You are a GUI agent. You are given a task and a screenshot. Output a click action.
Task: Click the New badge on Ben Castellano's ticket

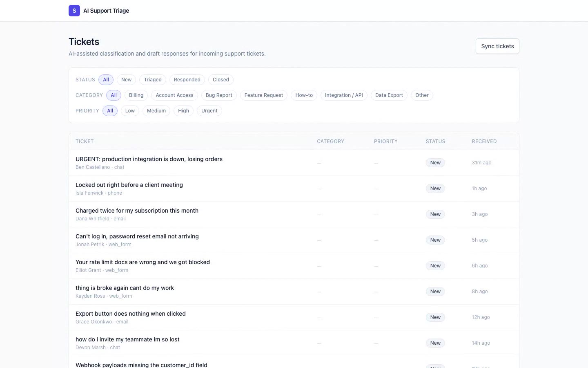pyautogui.click(x=435, y=163)
